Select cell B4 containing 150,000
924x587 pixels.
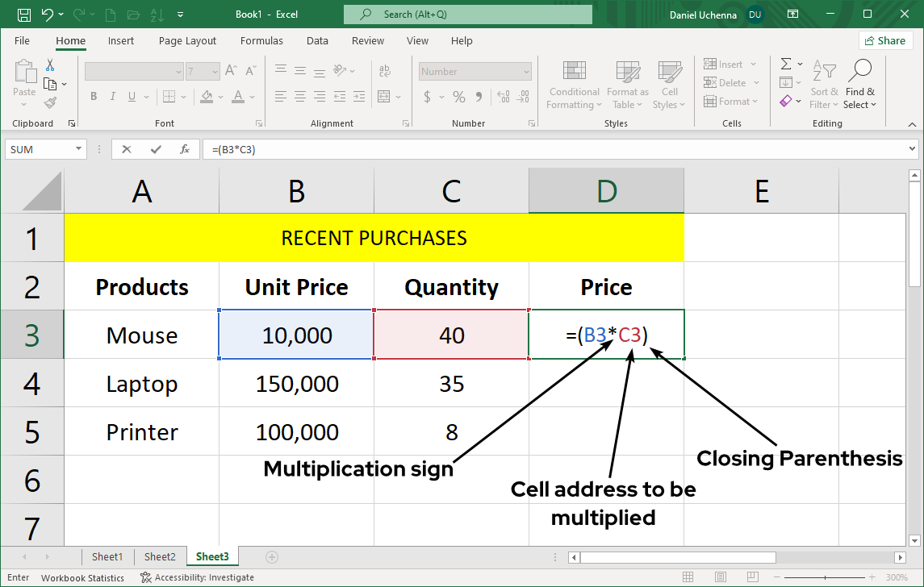click(x=295, y=383)
